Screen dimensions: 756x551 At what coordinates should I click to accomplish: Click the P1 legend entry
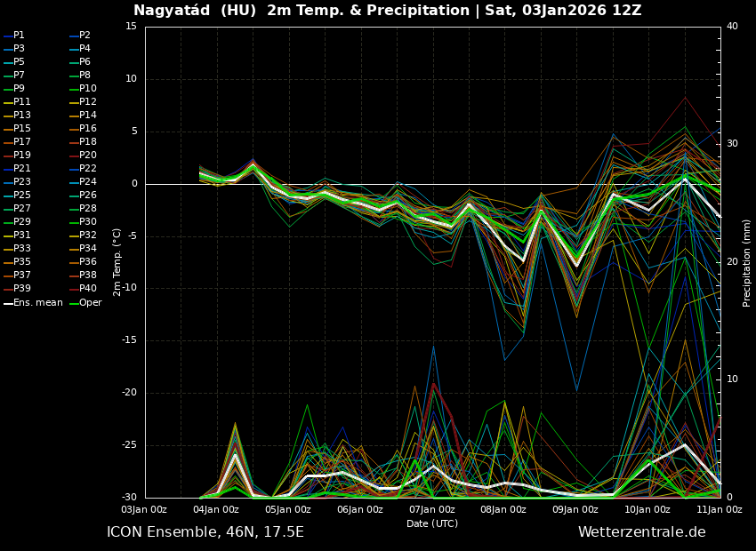click(19, 36)
